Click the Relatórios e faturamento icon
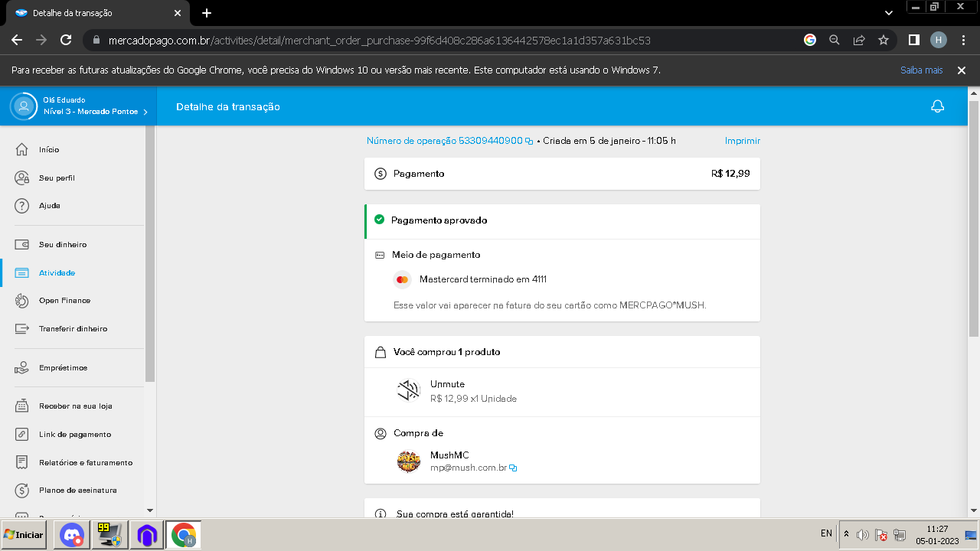This screenshot has width=980, height=551. 22,462
